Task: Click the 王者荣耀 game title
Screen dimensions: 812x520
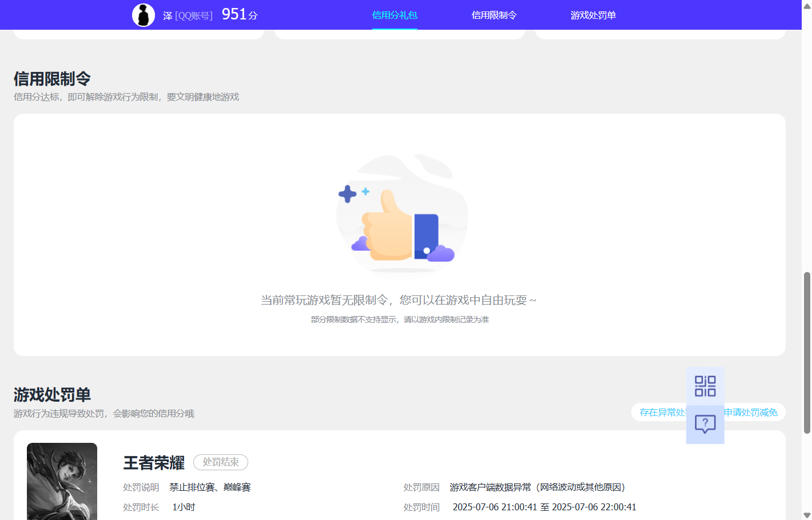Action: (x=153, y=463)
